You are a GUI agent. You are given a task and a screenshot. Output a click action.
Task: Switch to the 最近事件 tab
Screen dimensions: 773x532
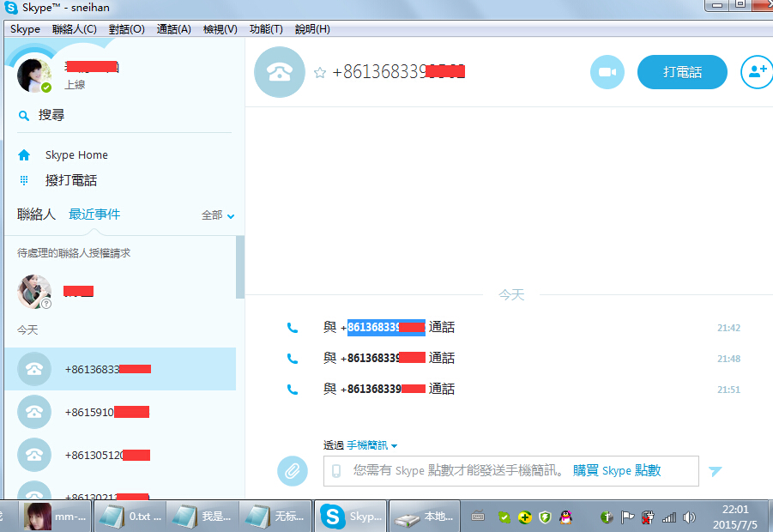pos(94,215)
